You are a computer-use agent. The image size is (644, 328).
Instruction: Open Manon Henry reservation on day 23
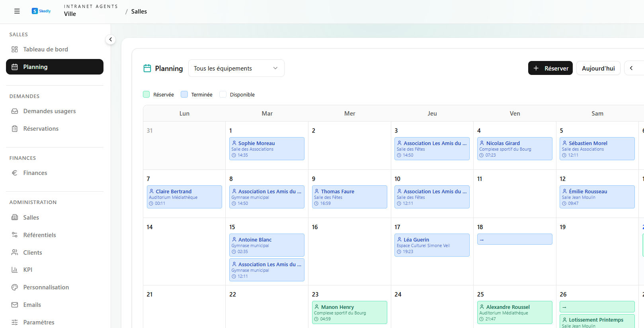[x=349, y=312]
